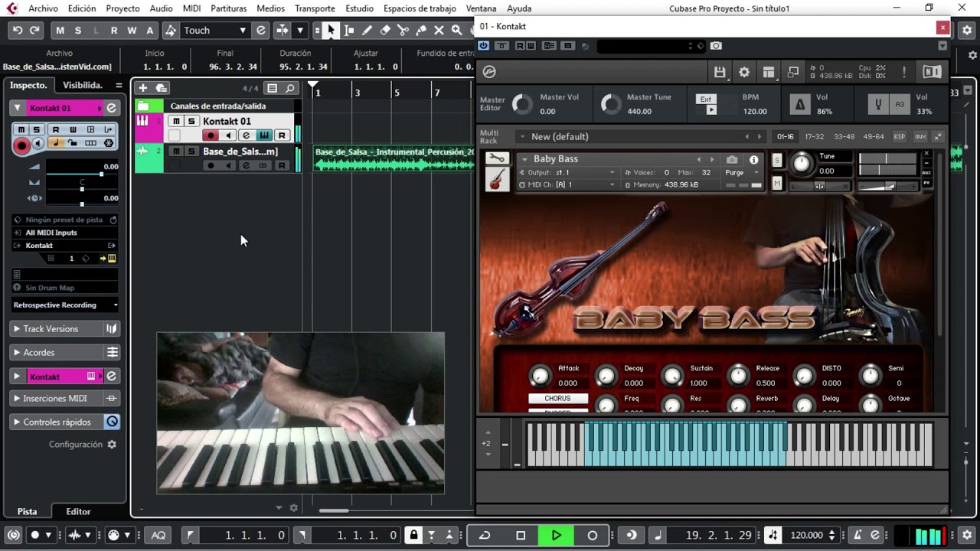
Task: Open the Kontakt tuner fork icon
Action: point(878,104)
